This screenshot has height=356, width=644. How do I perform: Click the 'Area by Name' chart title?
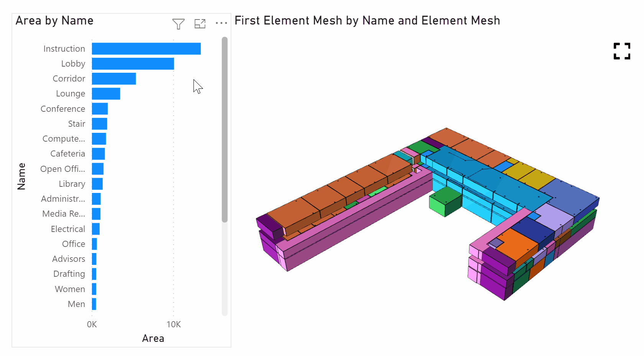pos(54,20)
